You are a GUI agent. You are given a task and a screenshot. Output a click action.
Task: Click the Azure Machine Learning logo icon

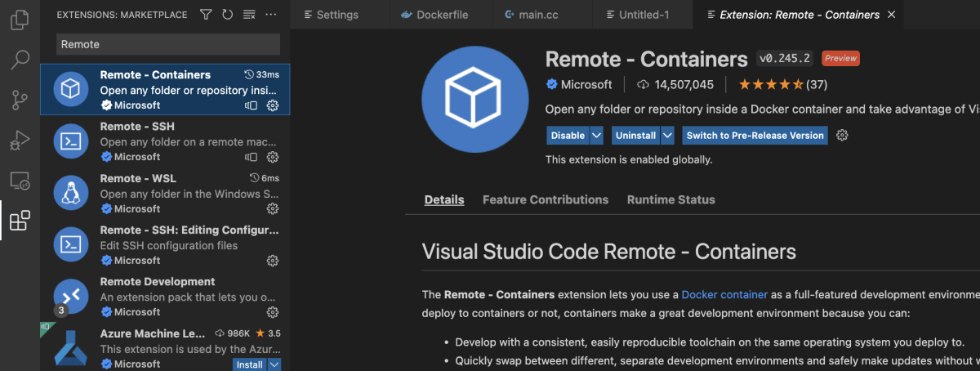pos(71,348)
